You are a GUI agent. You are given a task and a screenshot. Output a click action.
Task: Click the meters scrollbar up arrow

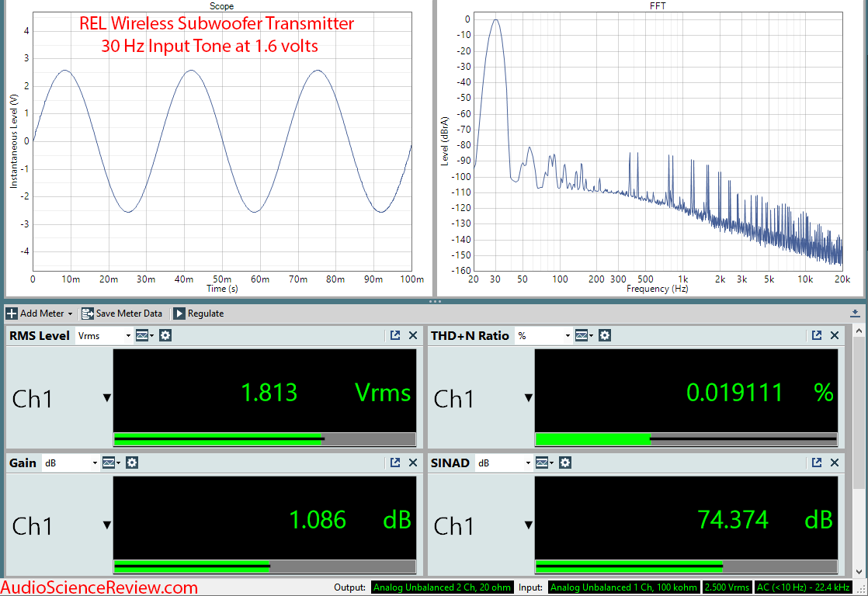click(x=859, y=331)
